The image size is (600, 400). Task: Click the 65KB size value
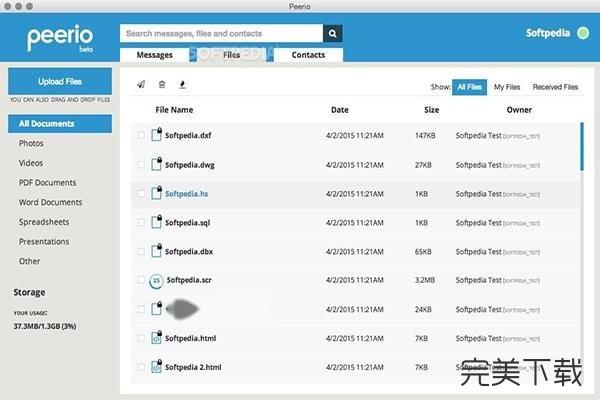423,252
